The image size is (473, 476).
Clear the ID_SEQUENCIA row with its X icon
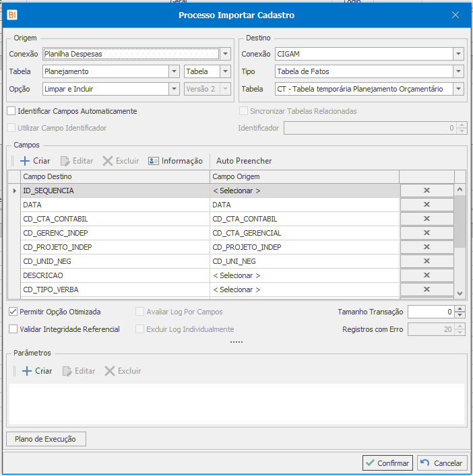[x=426, y=191]
